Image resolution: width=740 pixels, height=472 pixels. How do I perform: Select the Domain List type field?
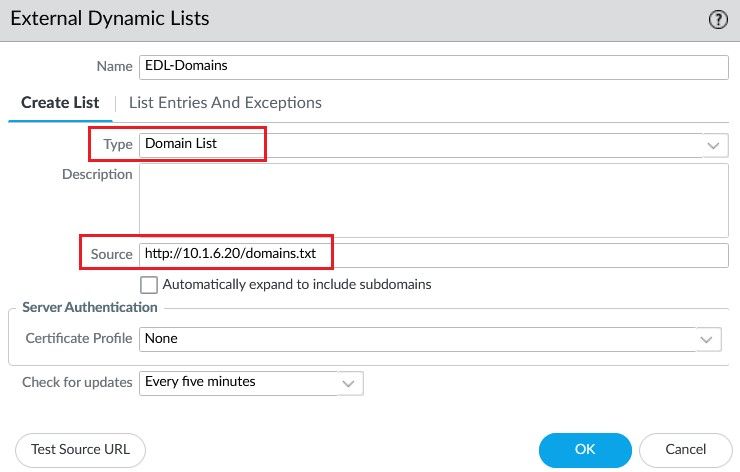(x=420, y=144)
